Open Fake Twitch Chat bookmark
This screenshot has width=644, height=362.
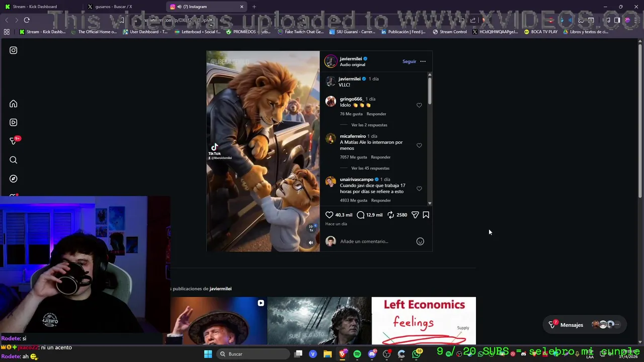tap(300, 32)
